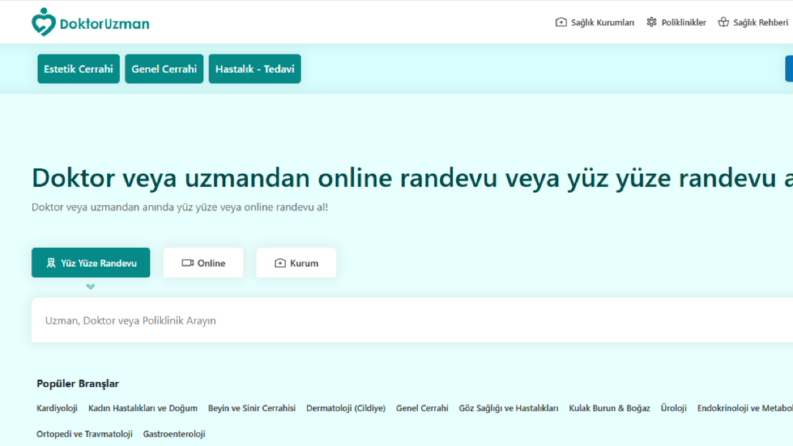Viewport: 793px width, 446px height.
Task: Open Ortopedi ve Travmatoloji link
Action: [x=84, y=434]
